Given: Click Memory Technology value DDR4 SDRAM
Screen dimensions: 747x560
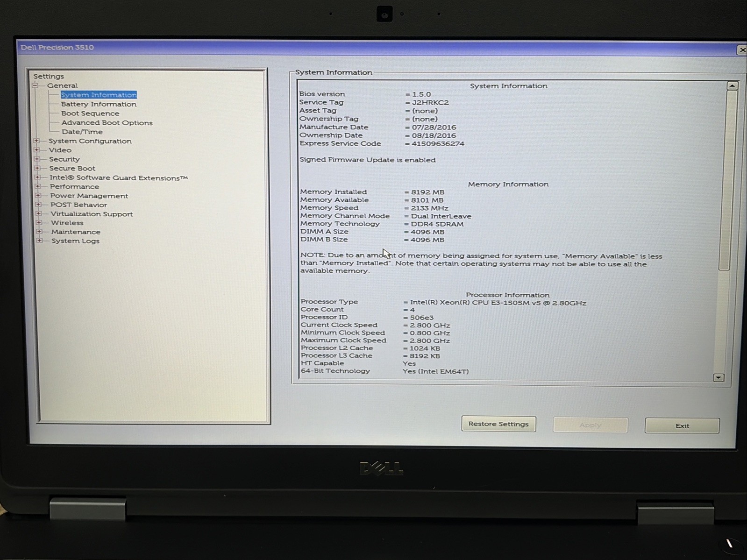Looking at the screenshot, I should (x=437, y=224).
